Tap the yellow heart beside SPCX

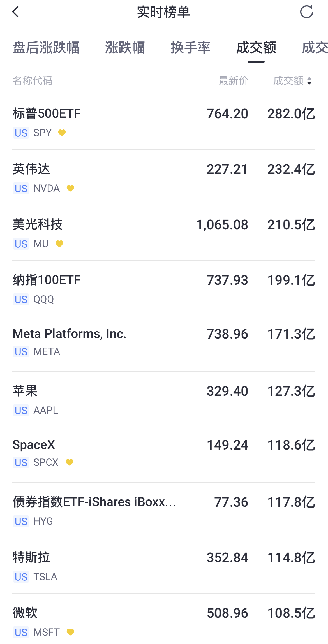pos(70,462)
